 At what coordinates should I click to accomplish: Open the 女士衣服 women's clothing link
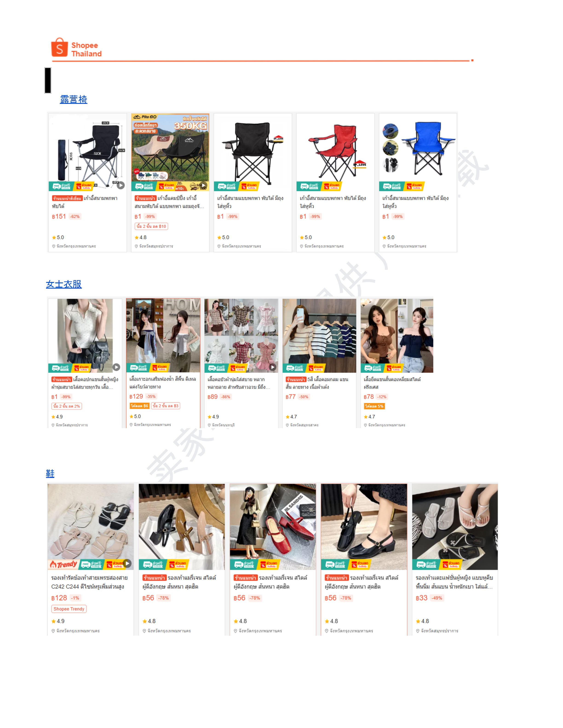[x=64, y=284]
